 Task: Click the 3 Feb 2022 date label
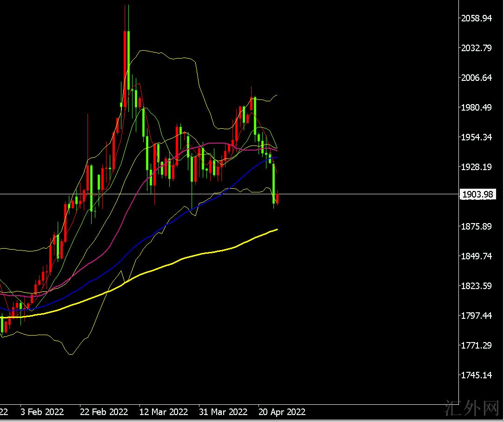click(x=42, y=412)
